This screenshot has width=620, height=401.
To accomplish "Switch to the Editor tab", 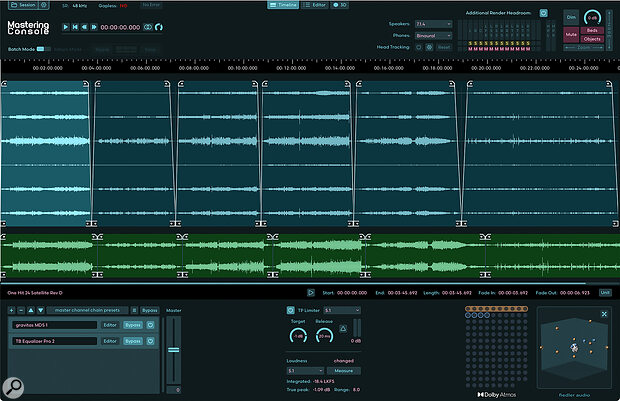I will pyautogui.click(x=315, y=5).
